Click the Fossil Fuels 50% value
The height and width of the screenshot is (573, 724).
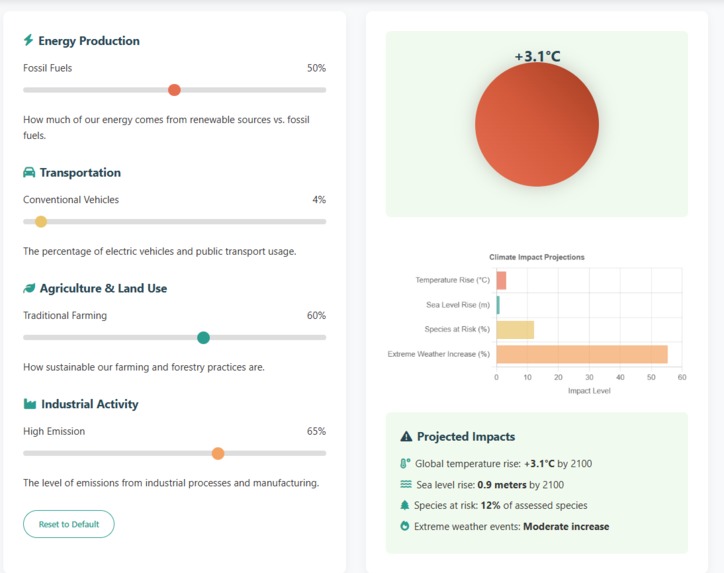316,68
